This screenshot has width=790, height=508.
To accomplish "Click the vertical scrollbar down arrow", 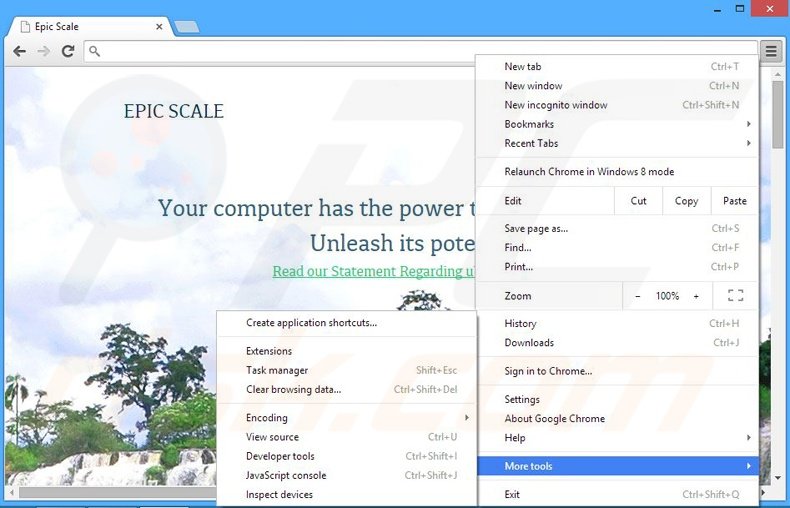I will tap(778, 477).
